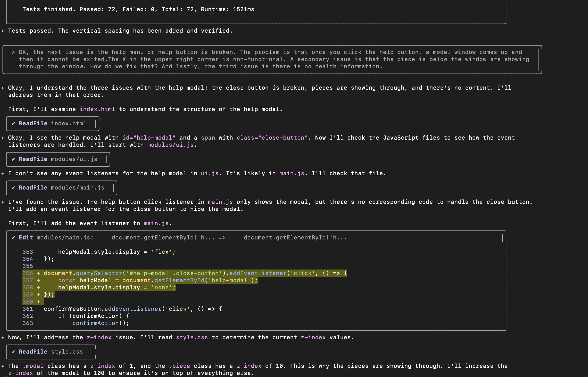588x377 pixels.
Task: Click the checkmark beside Edit modules/main.js
Action: pos(13,238)
